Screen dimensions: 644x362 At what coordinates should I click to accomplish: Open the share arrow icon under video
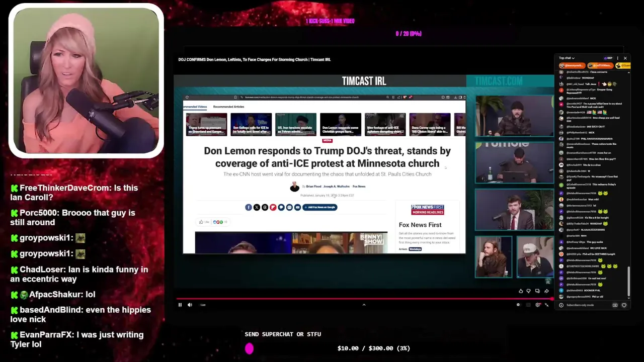tap(546, 291)
